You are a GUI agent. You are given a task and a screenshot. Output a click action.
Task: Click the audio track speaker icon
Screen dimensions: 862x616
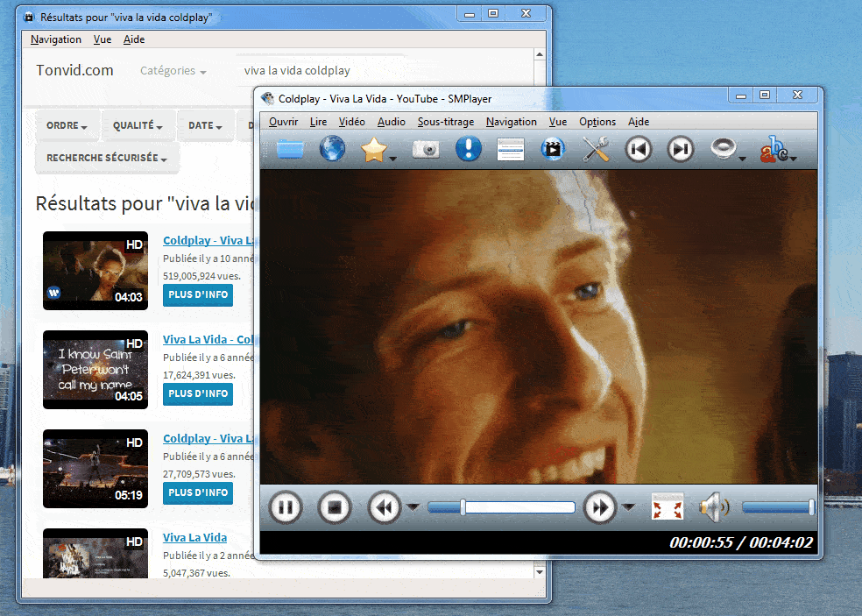723,148
